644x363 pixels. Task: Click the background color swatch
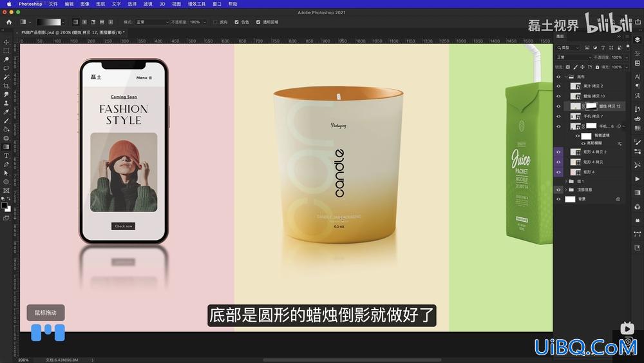(8, 209)
